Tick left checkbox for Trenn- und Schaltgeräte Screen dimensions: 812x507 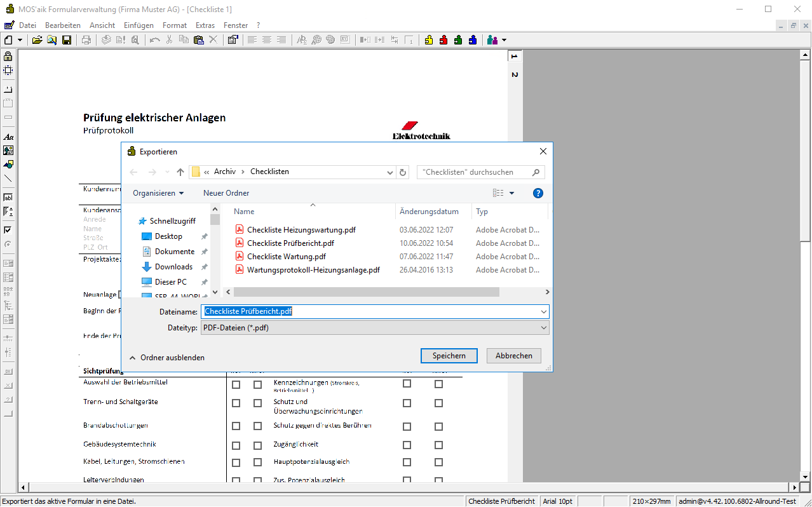[x=236, y=403]
